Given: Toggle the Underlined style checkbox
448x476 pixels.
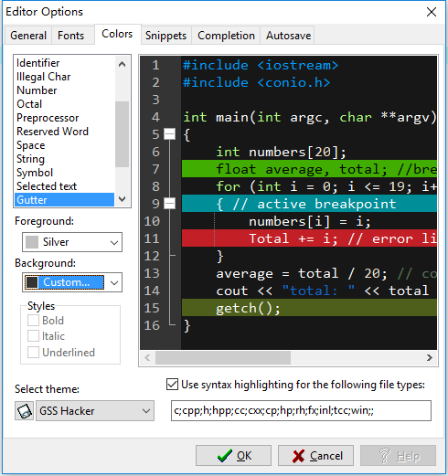Looking at the screenshot, I should pyautogui.click(x=33, y=352).
